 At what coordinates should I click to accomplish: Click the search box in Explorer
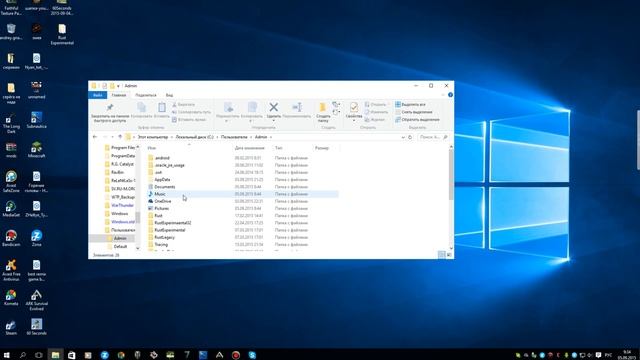(x=433, y=137)
